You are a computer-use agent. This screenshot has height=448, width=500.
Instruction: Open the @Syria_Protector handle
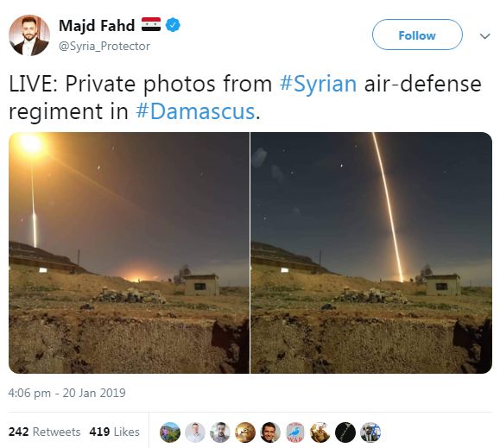pyautogui.click(x=104, y=47)
